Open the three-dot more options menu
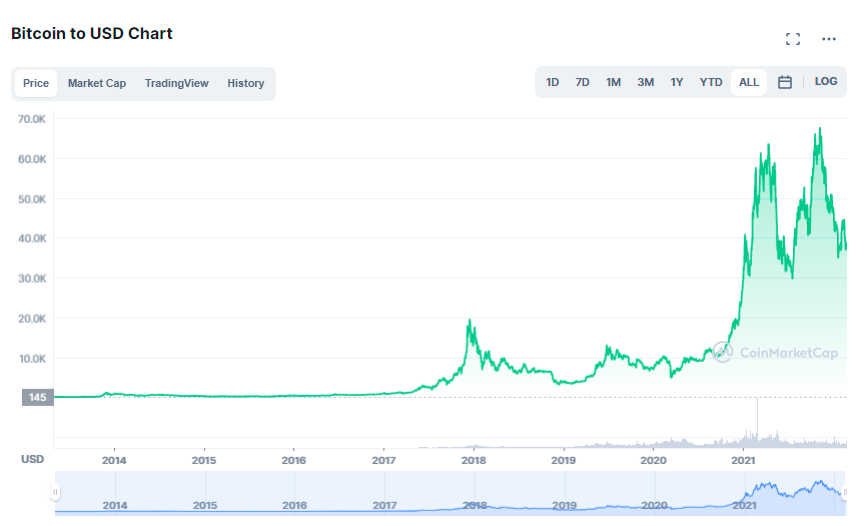Image resolution: width=866 pixels, height=526 pixels. 828,39
